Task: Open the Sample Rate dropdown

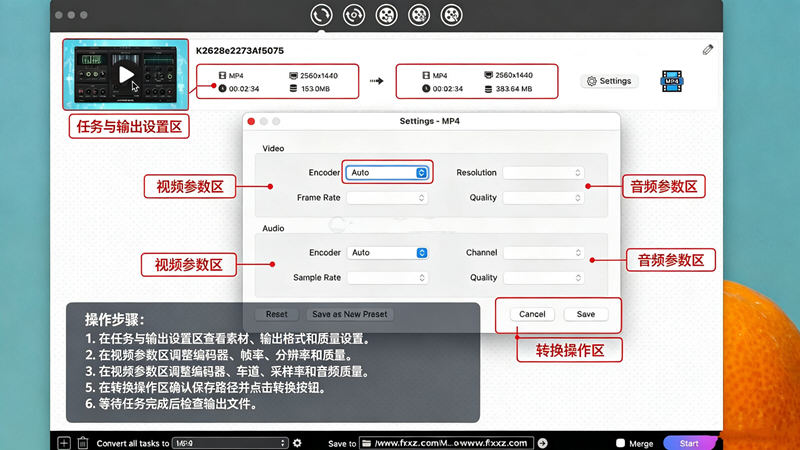Action: tap(387, 278)
